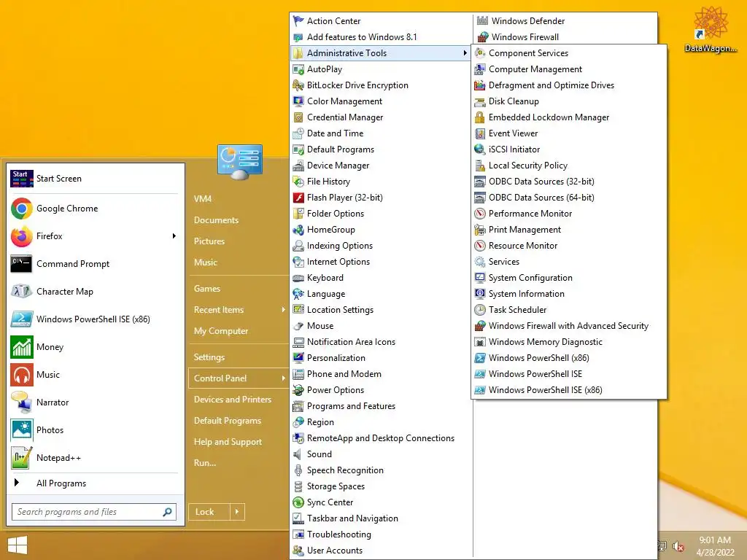Click the Lock button
Screen dimensions: 747x560
click(x=209, y=512)
